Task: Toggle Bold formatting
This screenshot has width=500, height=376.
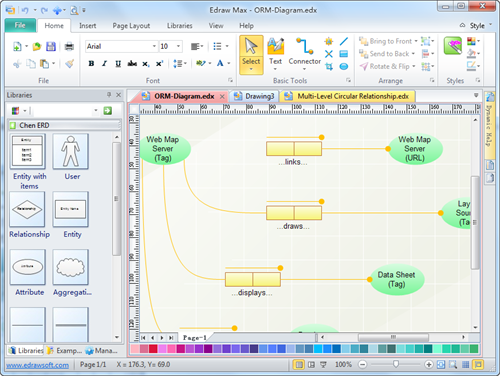Action: (91, 63)
